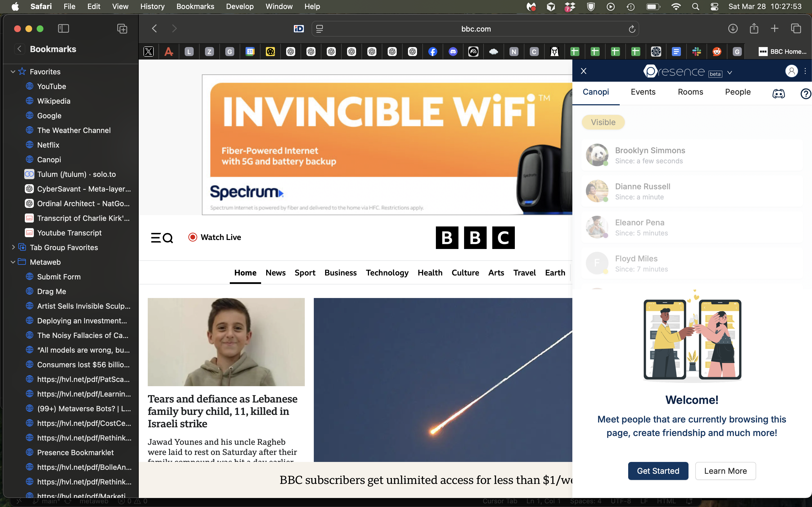Open the BBC menu and search icon
The image size is (812, 507).
coord(162,237)
